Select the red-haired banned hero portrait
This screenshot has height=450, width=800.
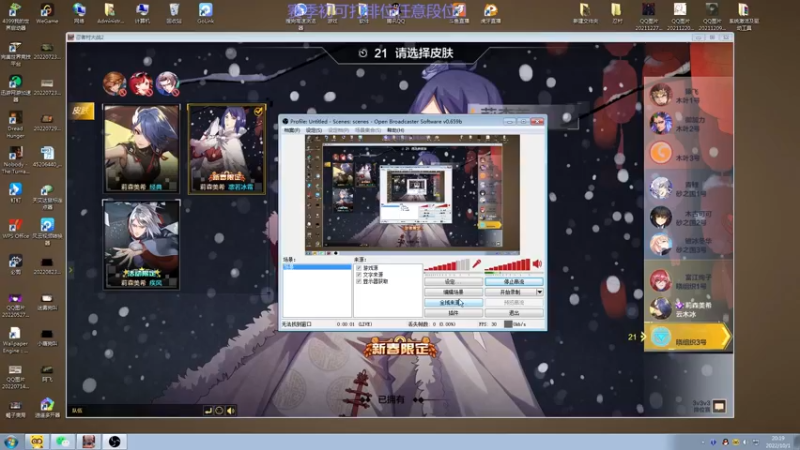coord(141,84)
